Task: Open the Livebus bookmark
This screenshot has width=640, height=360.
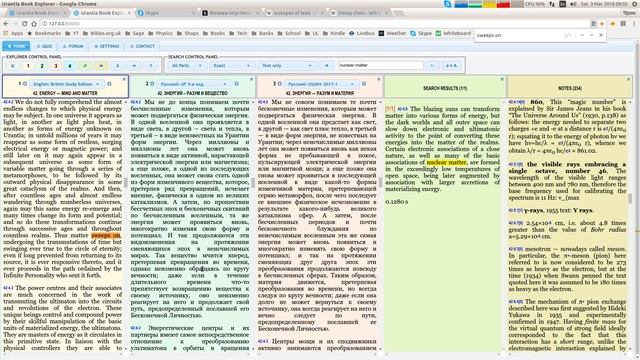Action: (362, 33)
